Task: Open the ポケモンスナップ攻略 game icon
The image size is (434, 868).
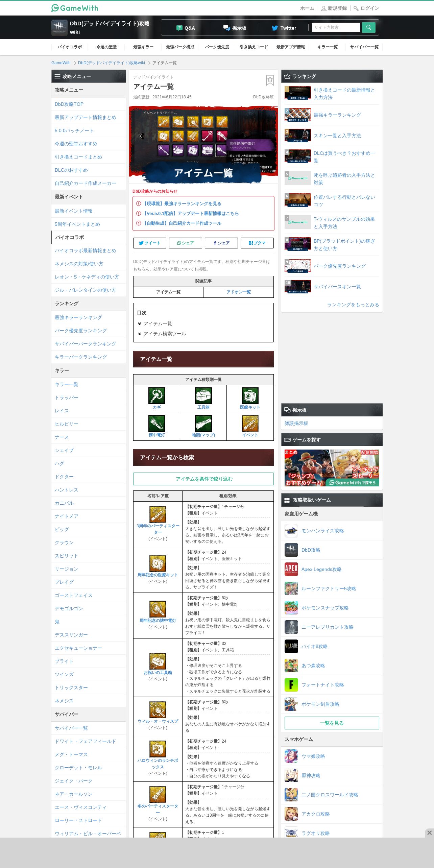Action: point(291,608)
